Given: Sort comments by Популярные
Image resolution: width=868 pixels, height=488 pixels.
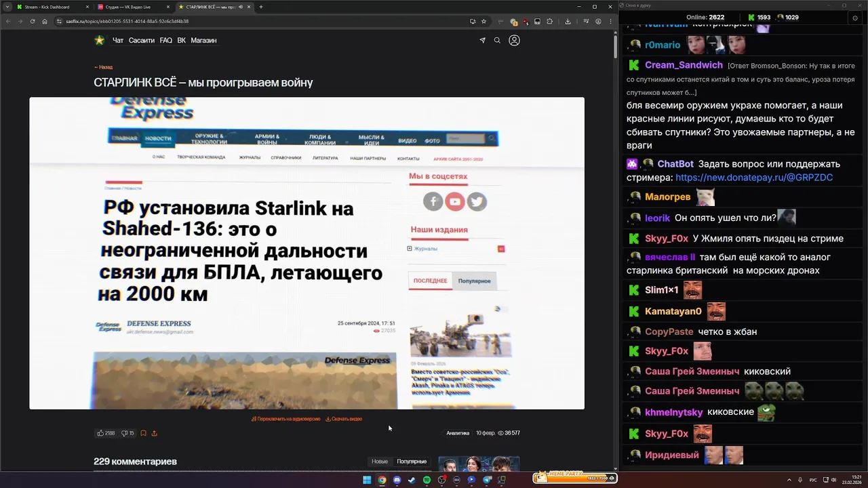Looking at the screenshot, I should [x=412, y=462].
